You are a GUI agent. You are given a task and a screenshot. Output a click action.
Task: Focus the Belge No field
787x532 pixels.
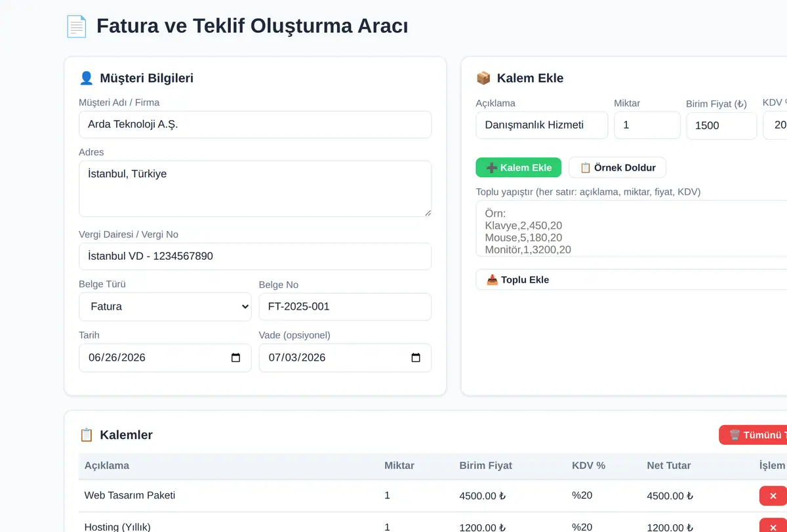coord(345,307)
